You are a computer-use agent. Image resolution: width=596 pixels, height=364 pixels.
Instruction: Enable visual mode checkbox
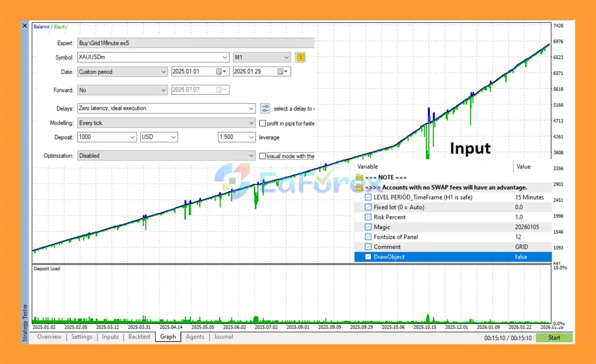(263, 156)
